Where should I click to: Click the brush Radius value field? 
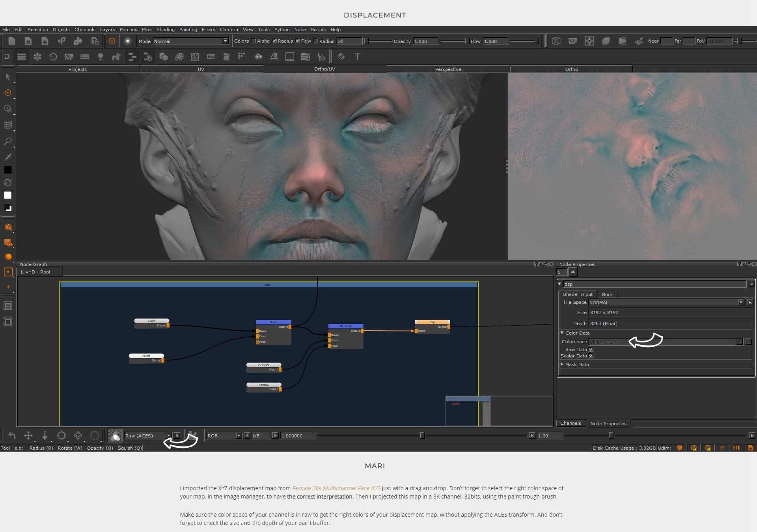349,41
